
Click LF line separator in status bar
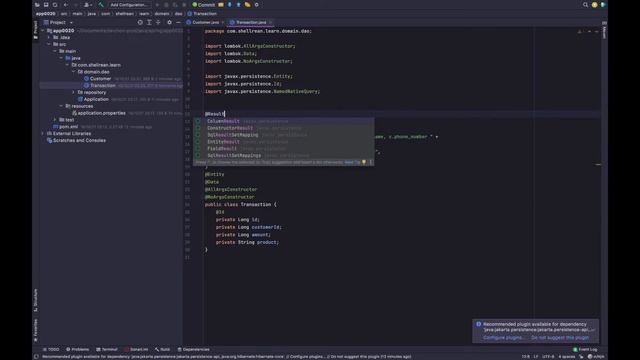536,357
